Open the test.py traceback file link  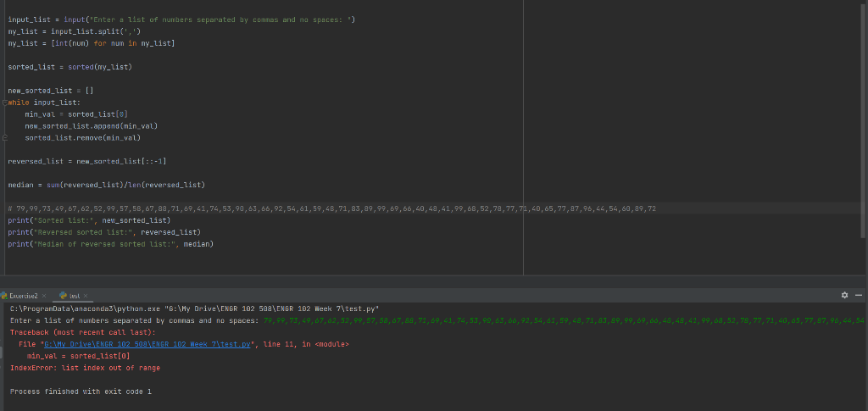(147, 344)
